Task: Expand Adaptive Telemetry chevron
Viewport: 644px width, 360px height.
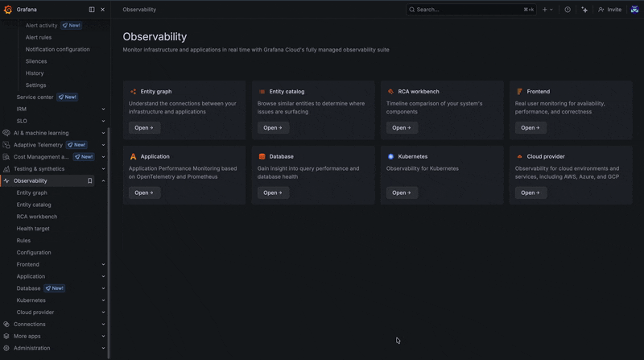Action: point(103,145)
